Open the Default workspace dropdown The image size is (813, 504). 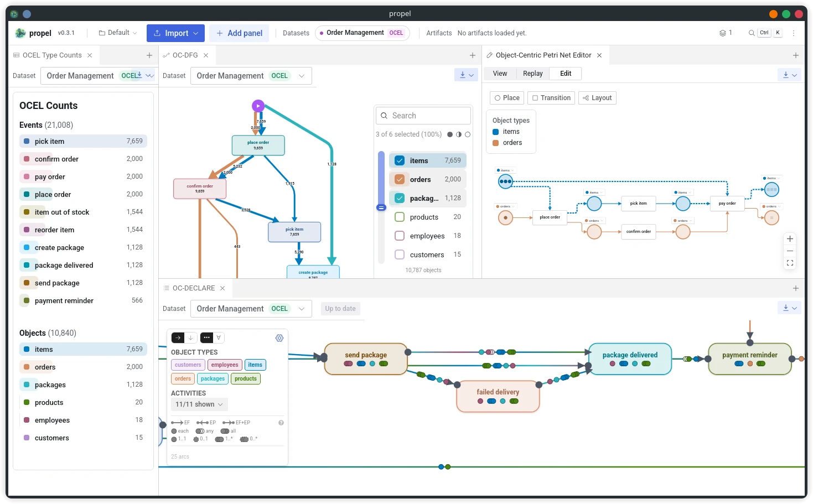click(118, 33)
